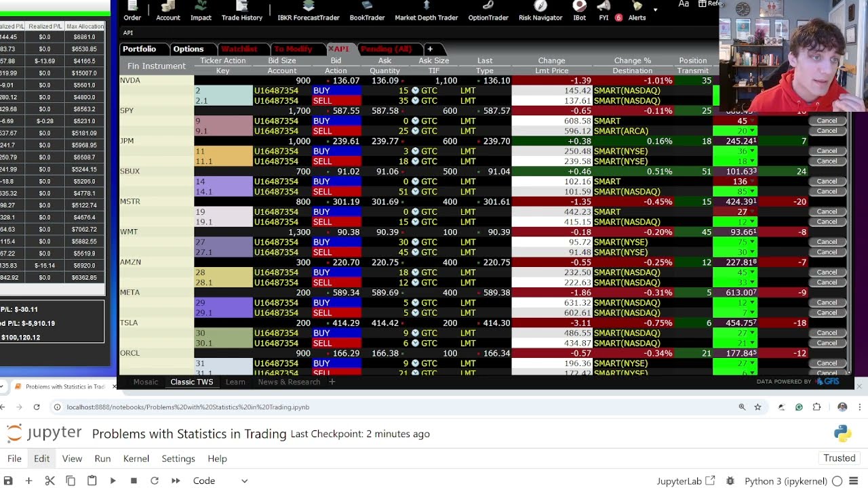
Task: Open the Account window icon
Action: coord(168,11)
